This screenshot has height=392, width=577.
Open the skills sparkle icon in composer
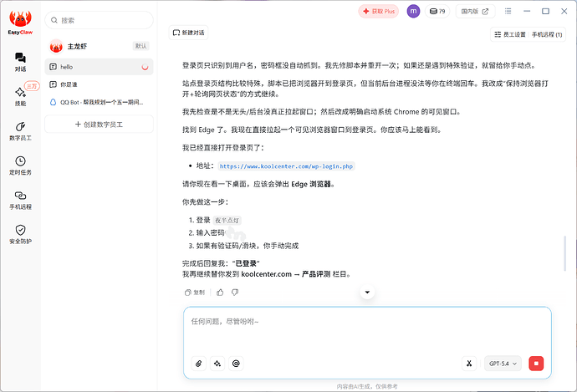[x=217, y=364]
